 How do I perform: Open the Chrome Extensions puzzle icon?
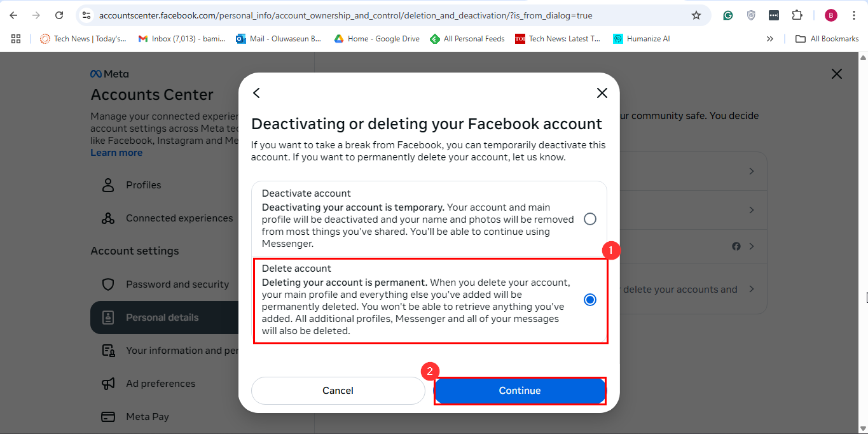click(797, 15)
